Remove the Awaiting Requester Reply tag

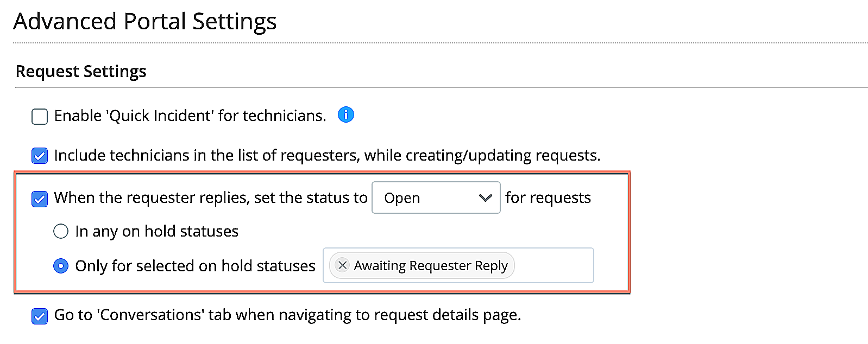point(342,265)
